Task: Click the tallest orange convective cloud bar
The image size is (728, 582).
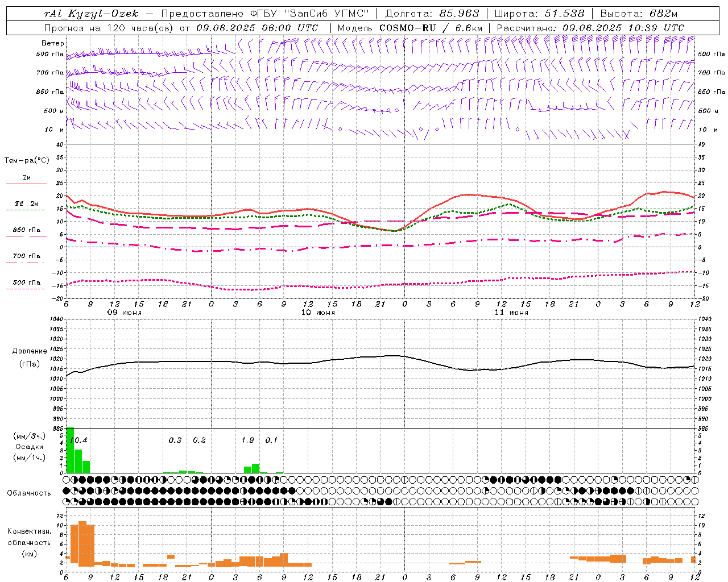Action: click(82, 543)
